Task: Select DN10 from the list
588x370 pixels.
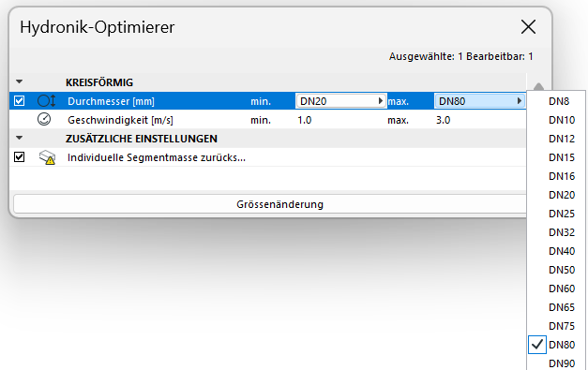Action: click(x=557, y=120)
